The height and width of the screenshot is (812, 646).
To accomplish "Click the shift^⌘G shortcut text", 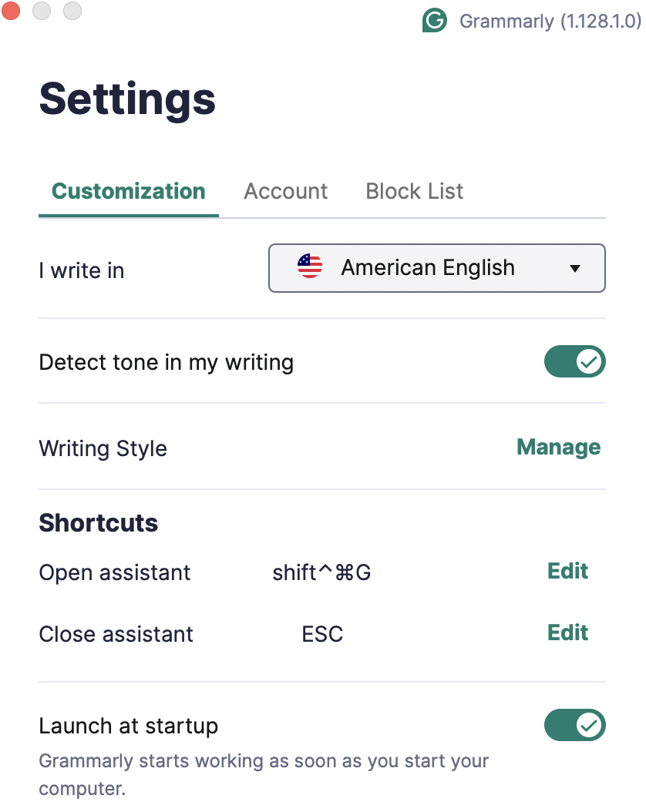I will click(x=322, y=572).
